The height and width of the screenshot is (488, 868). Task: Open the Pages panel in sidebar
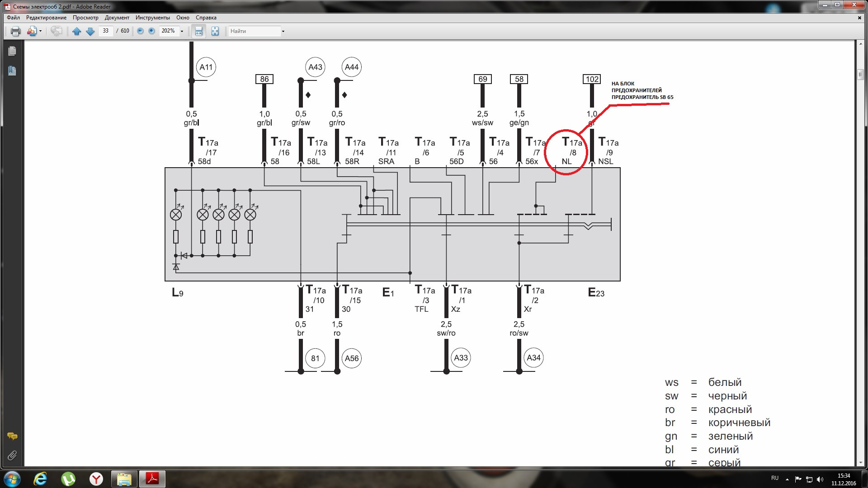(x=12, y=51)
